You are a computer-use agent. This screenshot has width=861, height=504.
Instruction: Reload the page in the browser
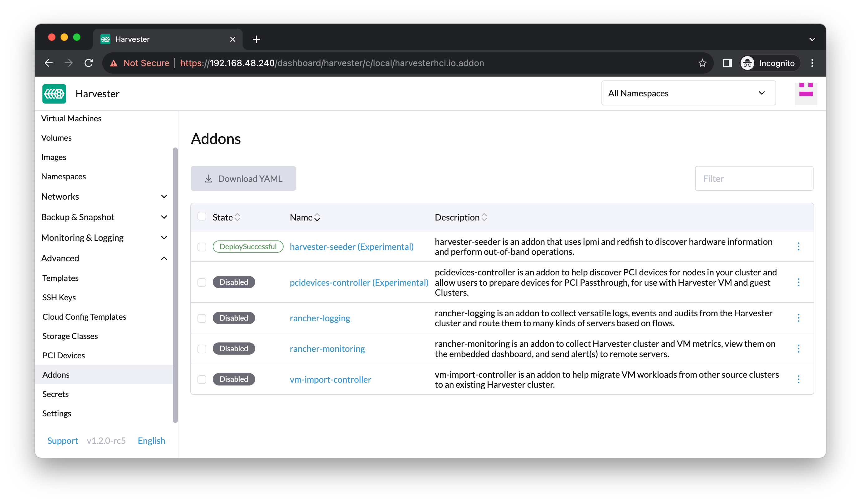pos(89,63)
